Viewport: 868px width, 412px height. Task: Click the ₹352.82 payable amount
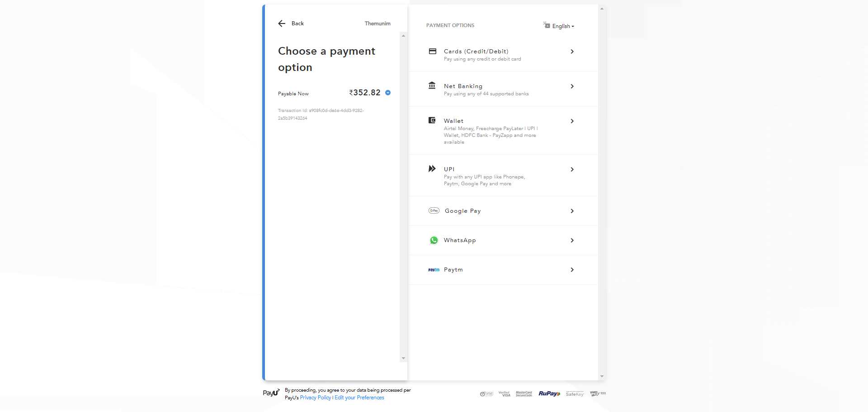click(365, 93)
